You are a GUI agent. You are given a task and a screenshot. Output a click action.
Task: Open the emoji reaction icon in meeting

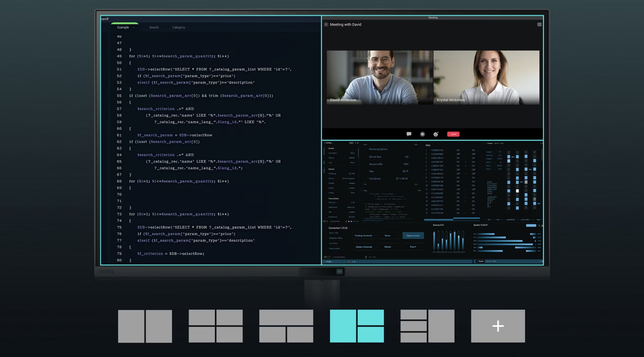pyautogui.click(x=436, y=134)
